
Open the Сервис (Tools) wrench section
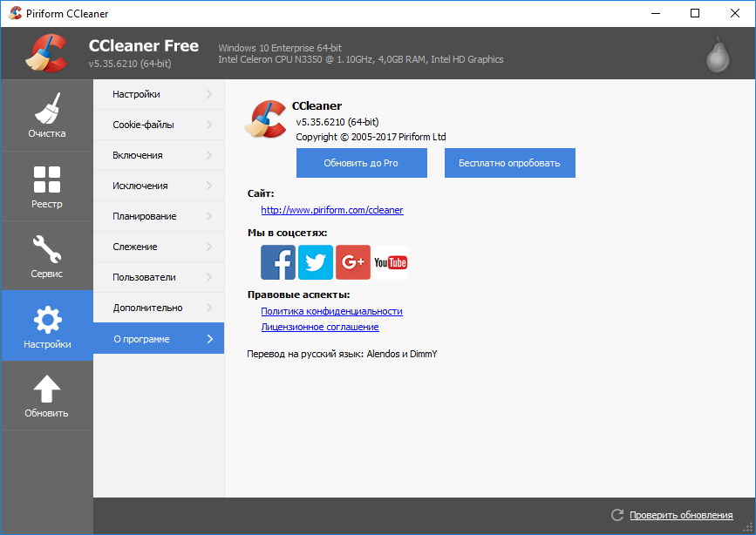[47, 256]
